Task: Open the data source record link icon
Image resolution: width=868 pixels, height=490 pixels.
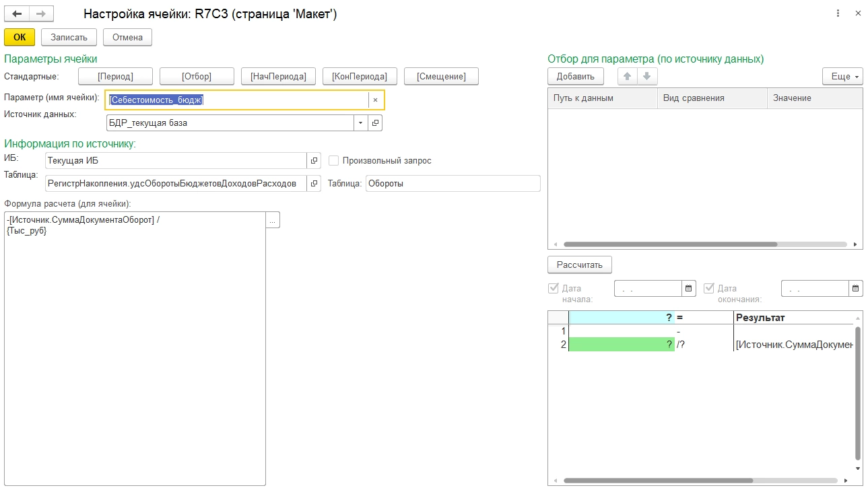Action: [x=376, y=123]
